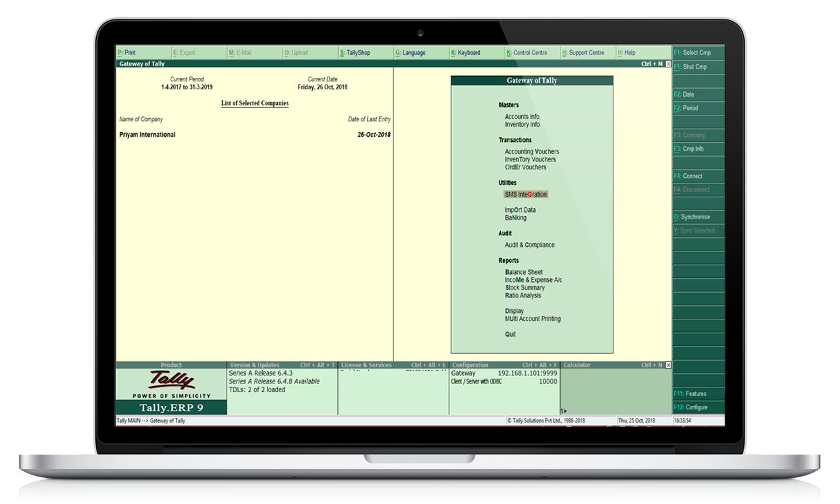The width and height of the screenshot is (840, 504).
Task: Click Series A Release 6.4.8 Available
Action: 274,381
